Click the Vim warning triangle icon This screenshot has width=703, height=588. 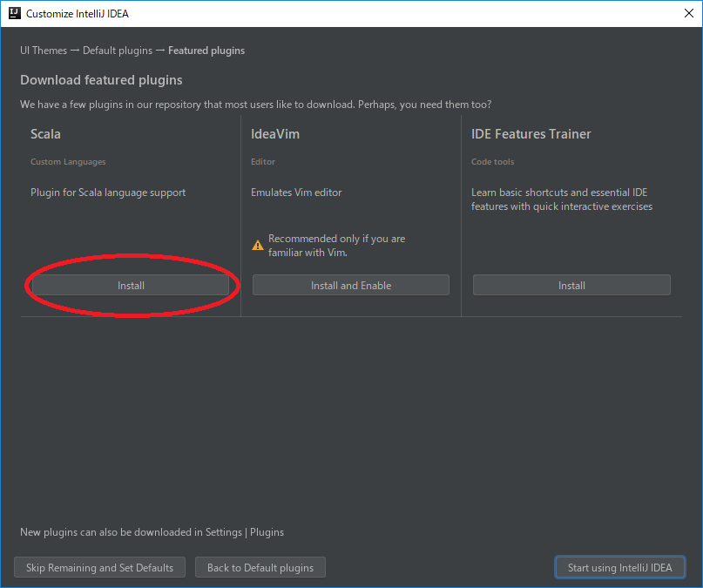click(258, 245)
